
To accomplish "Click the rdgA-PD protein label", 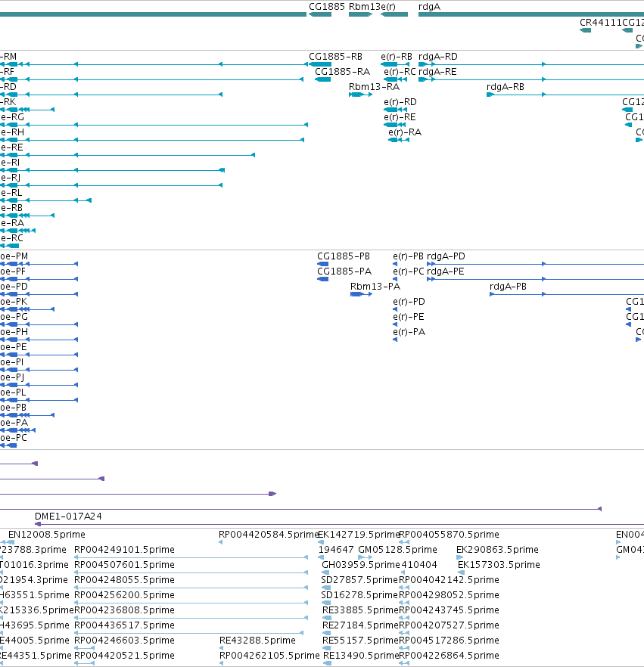I will [x=446, y=256].
